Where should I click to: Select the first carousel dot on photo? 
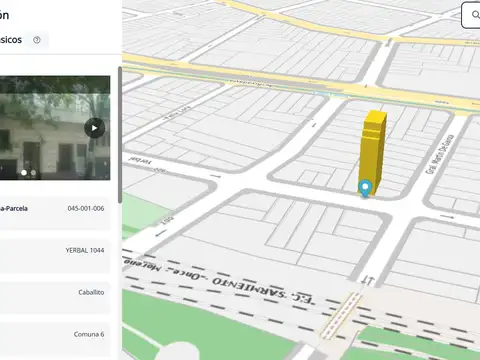click(24, 172)
